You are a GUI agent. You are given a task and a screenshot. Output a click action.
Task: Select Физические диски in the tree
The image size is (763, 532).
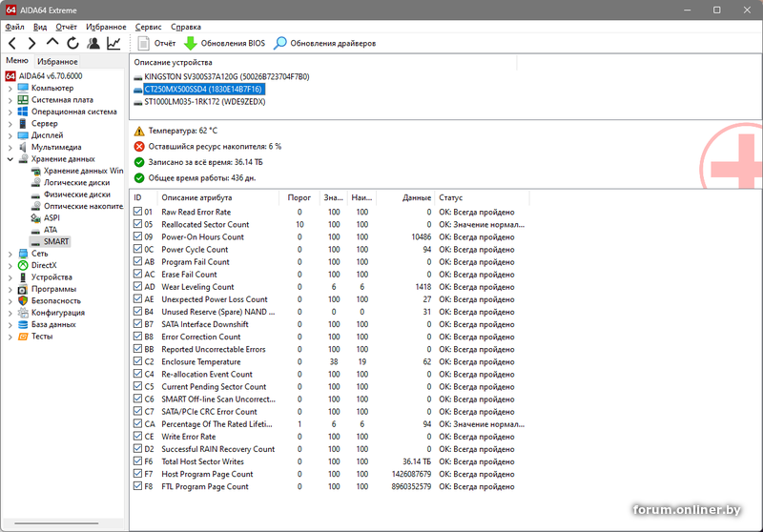pyautogui.click(x=76, y=194)
